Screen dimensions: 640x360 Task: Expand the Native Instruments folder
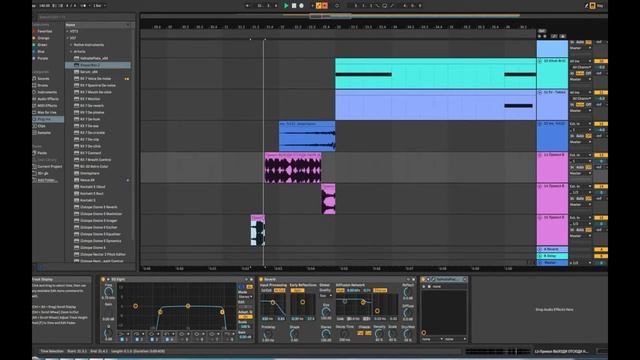tap(71, 45)
